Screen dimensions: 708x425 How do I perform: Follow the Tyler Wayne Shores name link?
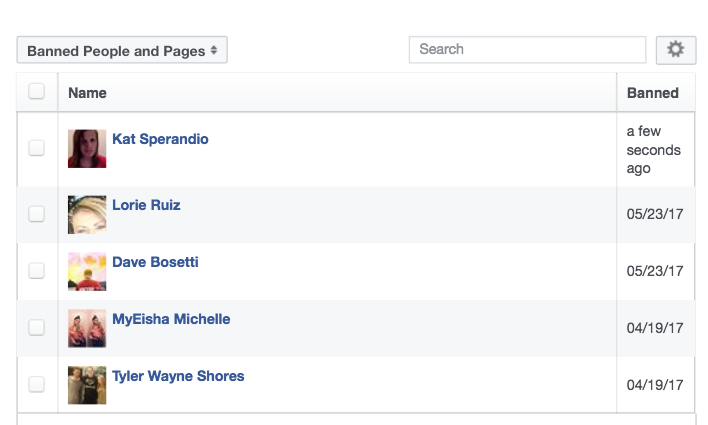[x=178, y=376]
